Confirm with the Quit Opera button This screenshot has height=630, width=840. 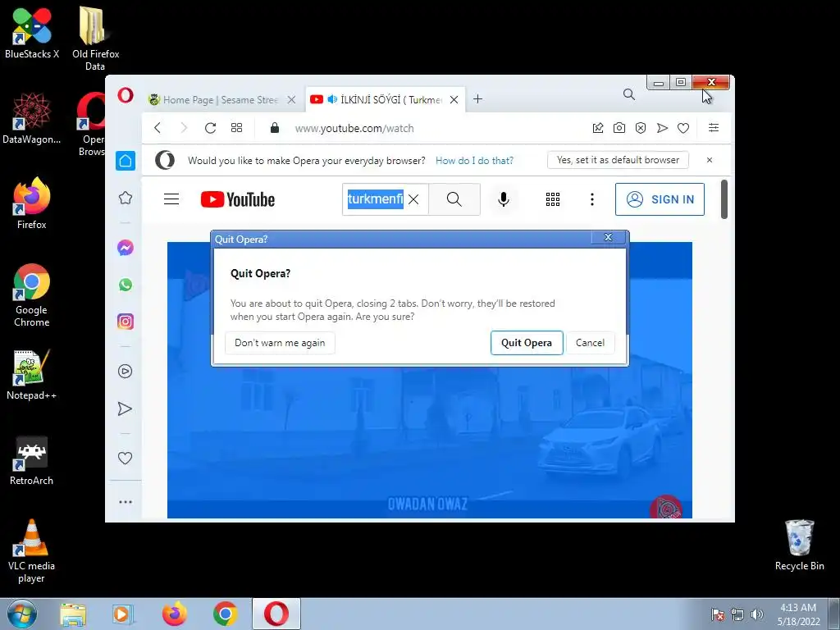527,343
